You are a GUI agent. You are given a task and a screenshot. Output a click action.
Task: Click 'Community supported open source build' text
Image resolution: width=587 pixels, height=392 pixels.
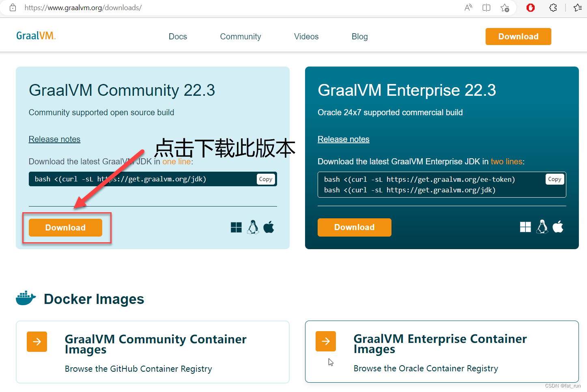coord(101,112)
